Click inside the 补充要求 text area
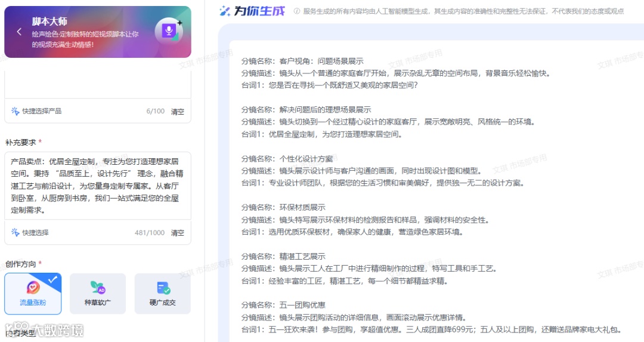 click(x=98, y=186)
